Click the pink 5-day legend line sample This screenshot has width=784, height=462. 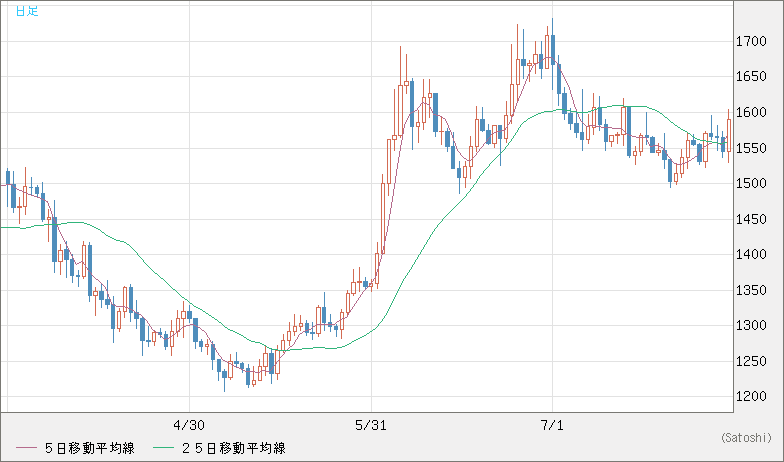26,448
